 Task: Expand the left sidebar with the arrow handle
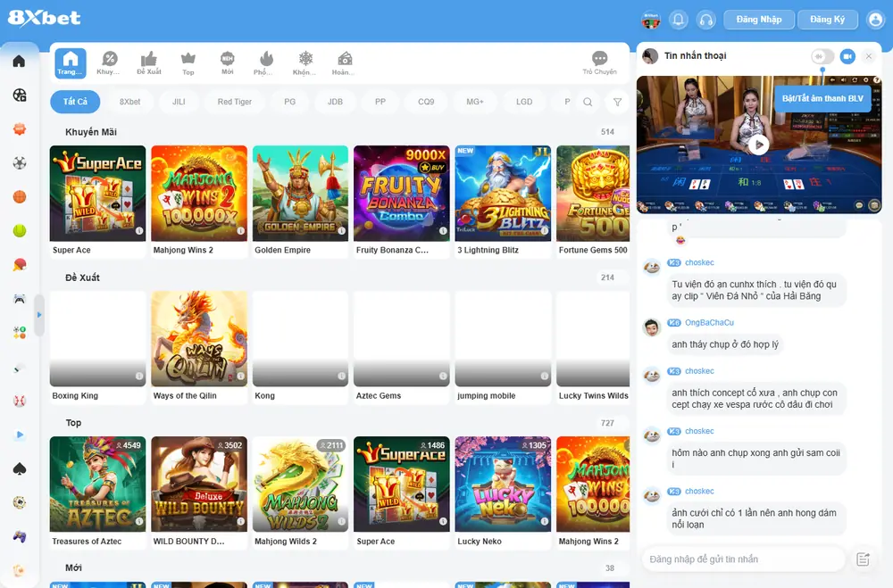(38, 314)
